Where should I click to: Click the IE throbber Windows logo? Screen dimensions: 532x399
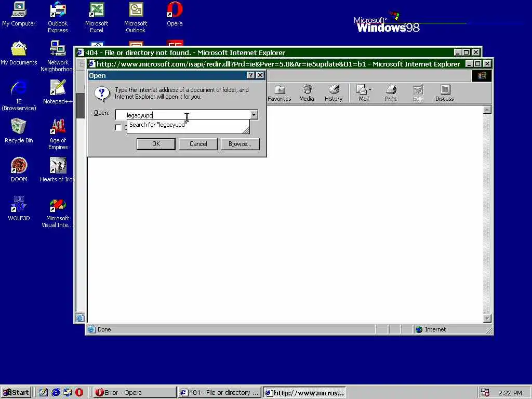click(x=482, y=76)
